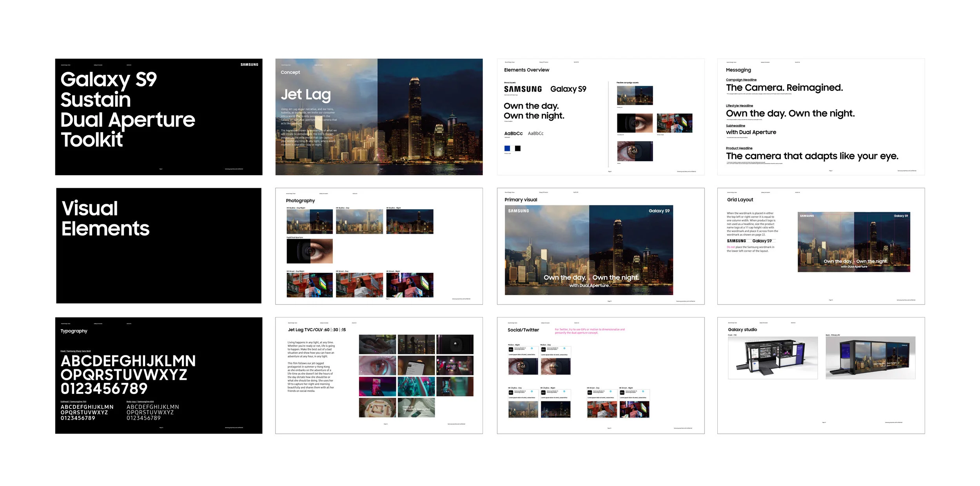The image size is (980, 486).
Task: Click the 'Do not' pink warning text
Action: point(731,247)
